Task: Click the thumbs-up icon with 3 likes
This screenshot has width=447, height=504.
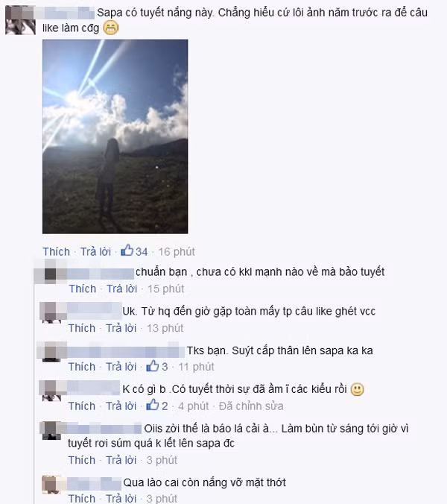Action: point(153,366)
